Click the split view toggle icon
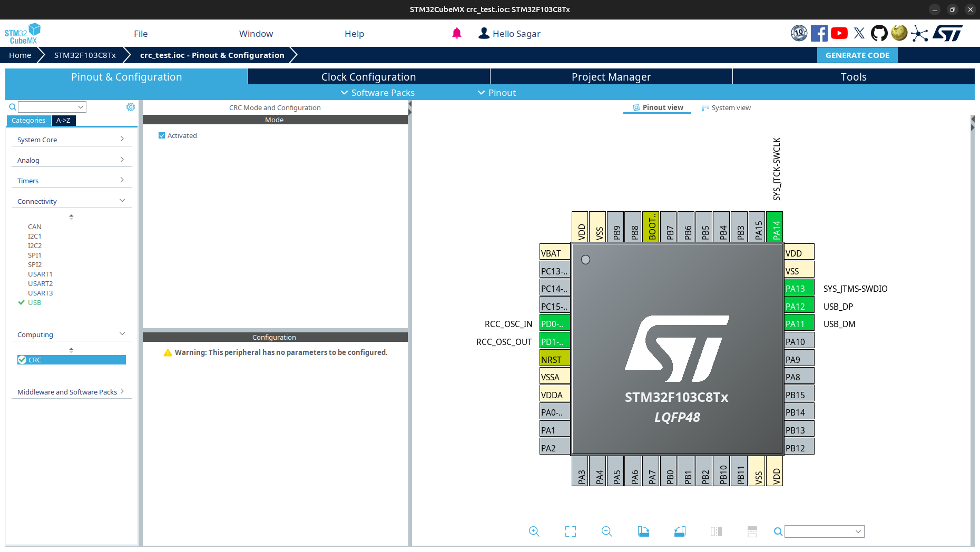Screen dimensions: 980x552 [x=716, y=531]
